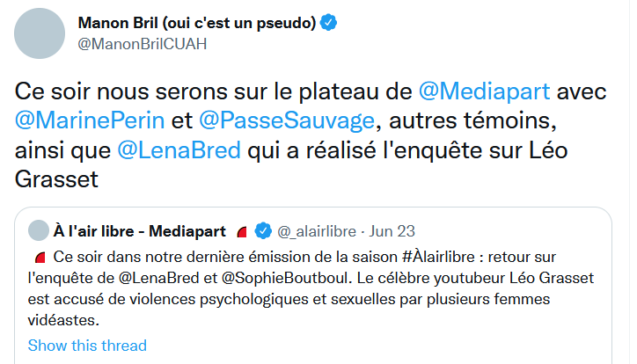
Task: Click the verified badge next to @_alairlibre
Action: (x=262, y=231)
